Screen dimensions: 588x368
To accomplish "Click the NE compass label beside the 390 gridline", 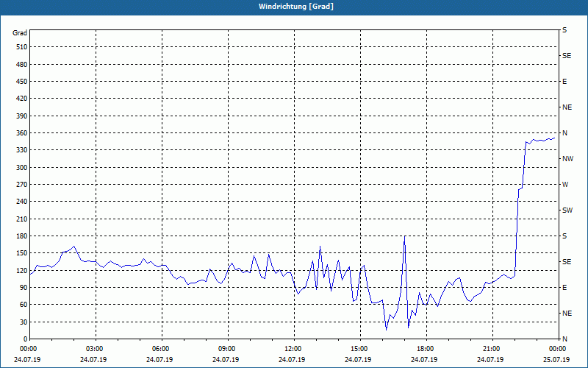I will 567,107.
